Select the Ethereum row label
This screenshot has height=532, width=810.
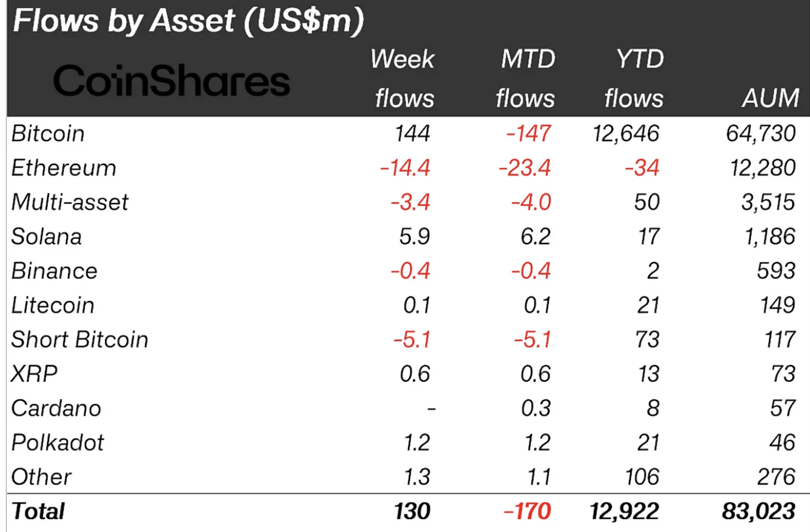pyautogui.click(x=64, y=168)
